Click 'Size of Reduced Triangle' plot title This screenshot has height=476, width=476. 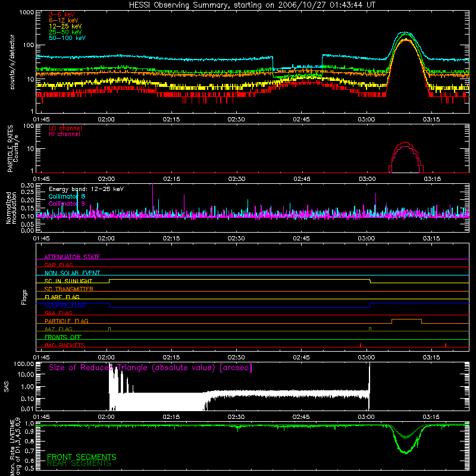click(151, 368)
